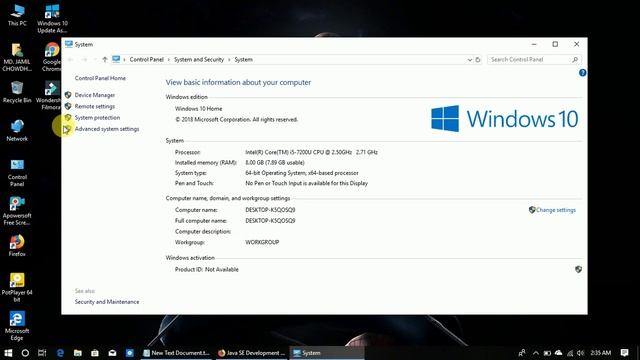This screenshot has height=360, width=640.
Task: Refresh the System page
Action: click(x=478, y=60)
